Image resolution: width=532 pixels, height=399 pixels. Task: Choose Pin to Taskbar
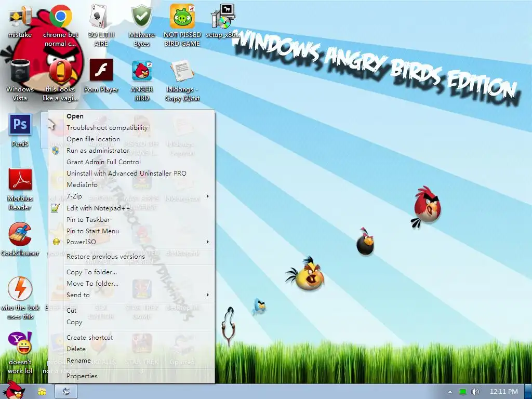coord(131,220)
